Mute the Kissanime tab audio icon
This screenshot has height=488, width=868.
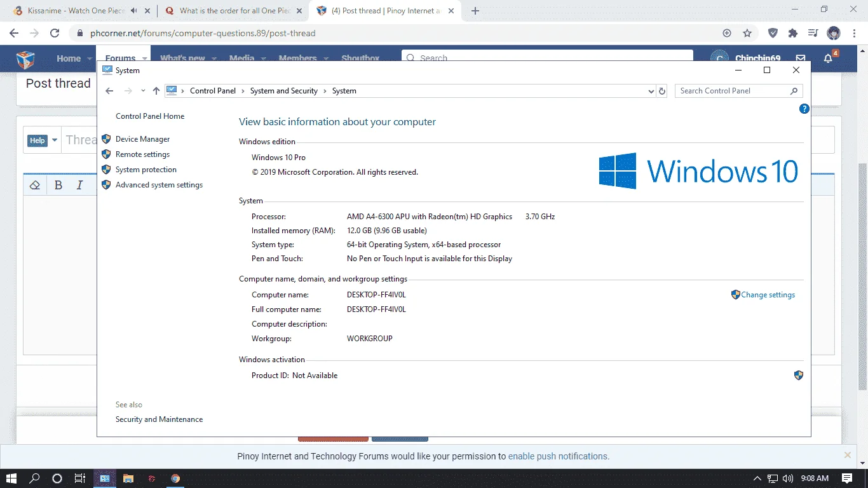(x=134, y=11)
